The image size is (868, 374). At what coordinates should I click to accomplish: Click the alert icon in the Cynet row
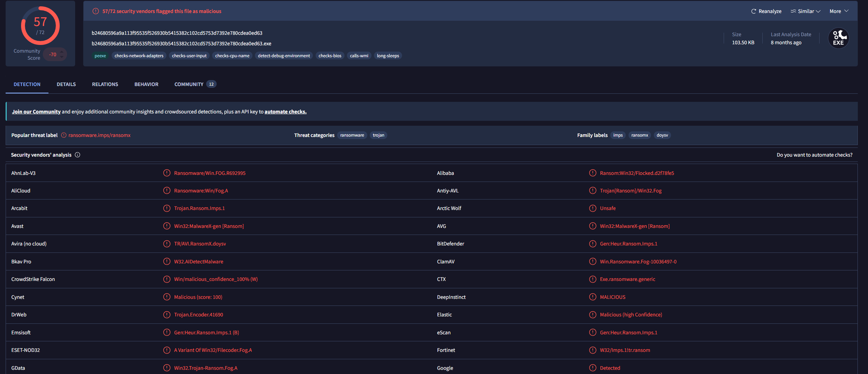point(167,297)
